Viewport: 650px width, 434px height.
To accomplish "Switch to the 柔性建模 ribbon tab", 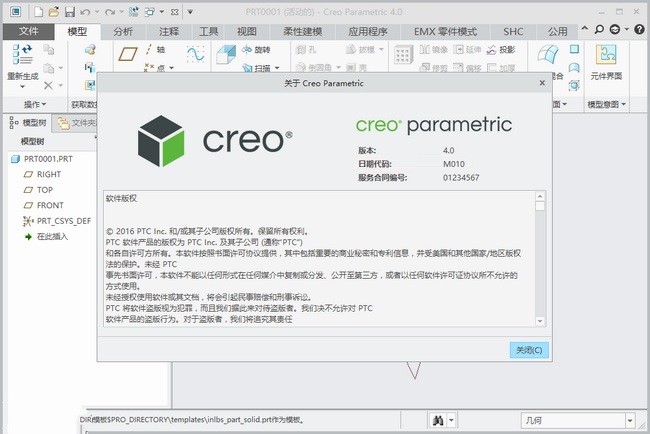I will click(x=303, y=32).
